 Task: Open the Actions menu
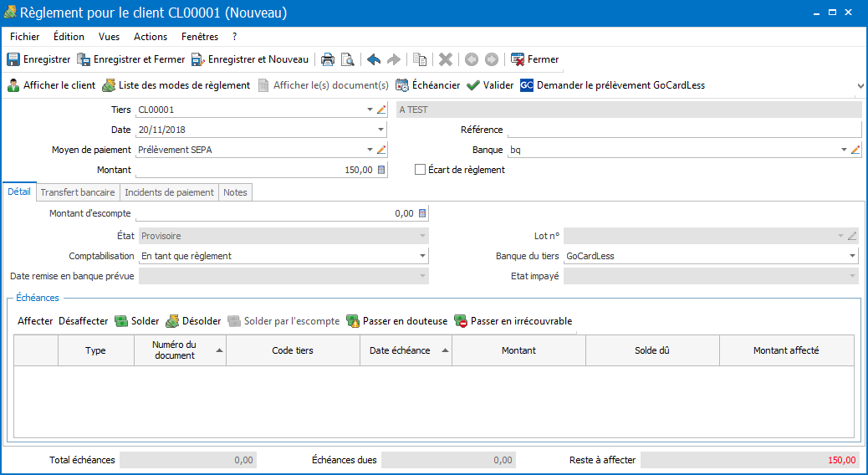[x=151, y=37]
